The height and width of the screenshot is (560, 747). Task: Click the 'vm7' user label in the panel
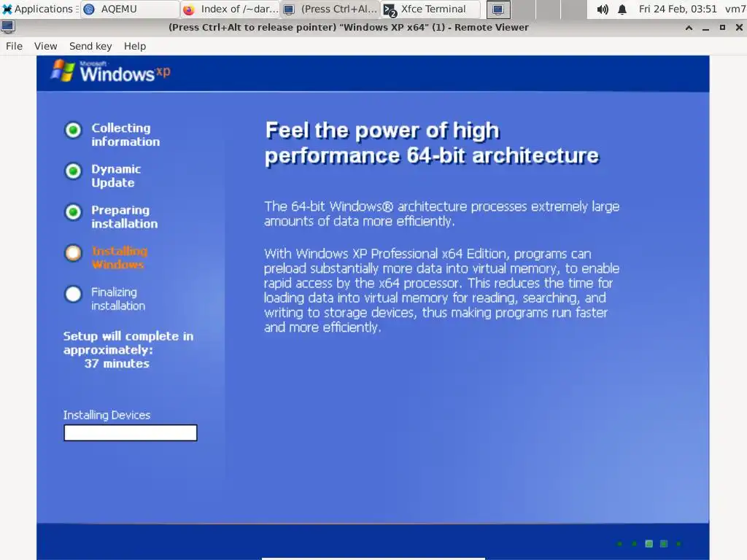735,9
